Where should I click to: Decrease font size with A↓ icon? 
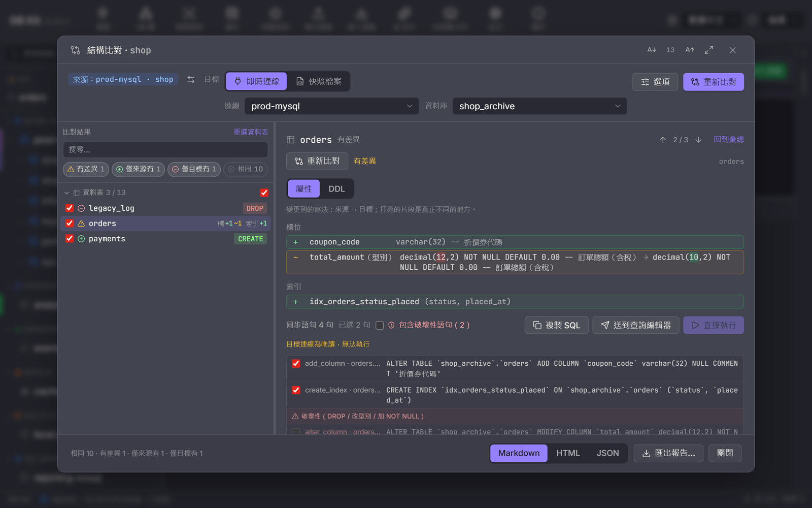tap(652, 50)
